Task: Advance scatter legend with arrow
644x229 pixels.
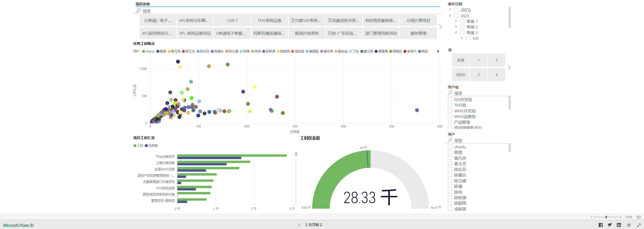Action: 438,51
